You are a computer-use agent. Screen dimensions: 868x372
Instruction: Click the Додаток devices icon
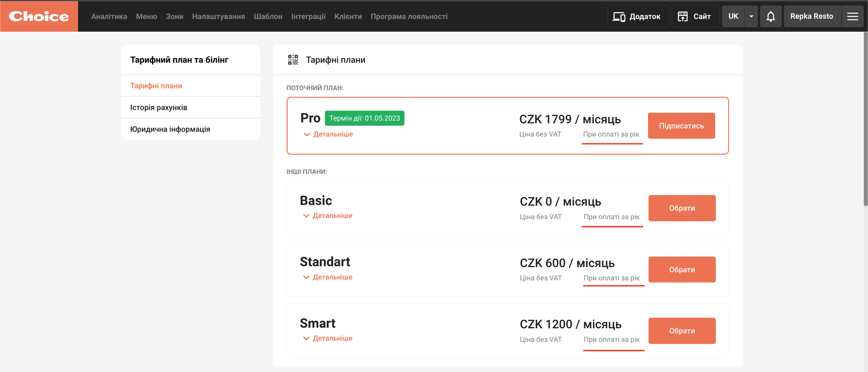click(x=619, y=16)
